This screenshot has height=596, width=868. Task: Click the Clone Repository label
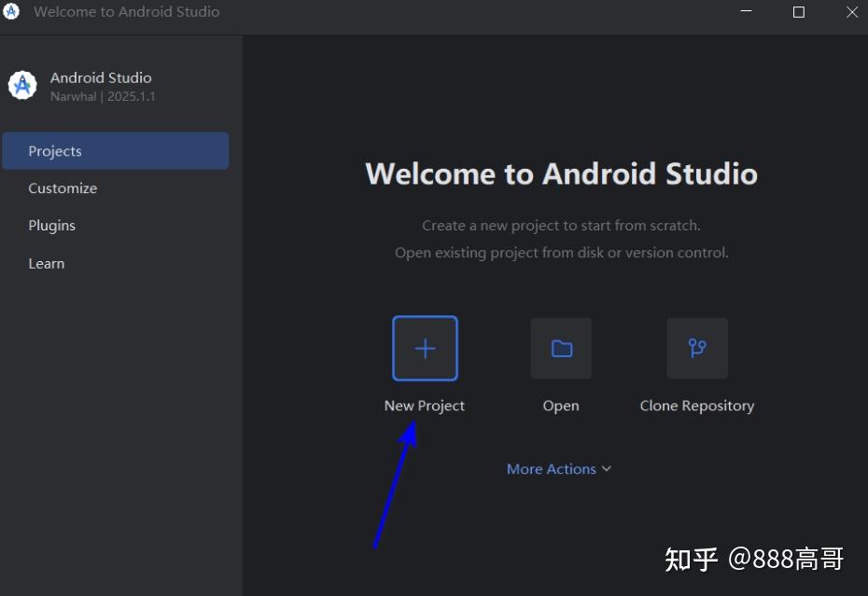pos(697,406)
